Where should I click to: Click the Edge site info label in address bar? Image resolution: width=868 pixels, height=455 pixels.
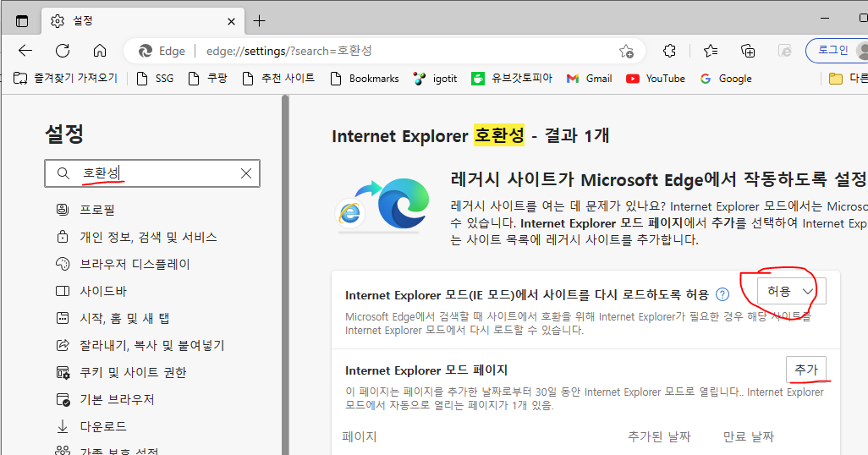coord(162,51)
